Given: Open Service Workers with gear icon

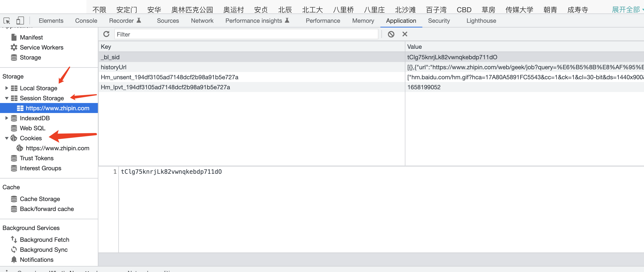Looking at the screenshot, I should (41, 47).
